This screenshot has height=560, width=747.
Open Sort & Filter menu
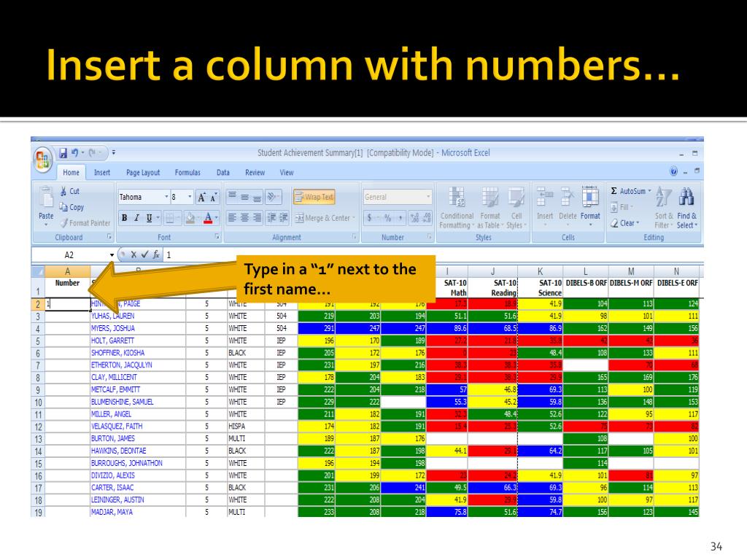pos(664,208)
